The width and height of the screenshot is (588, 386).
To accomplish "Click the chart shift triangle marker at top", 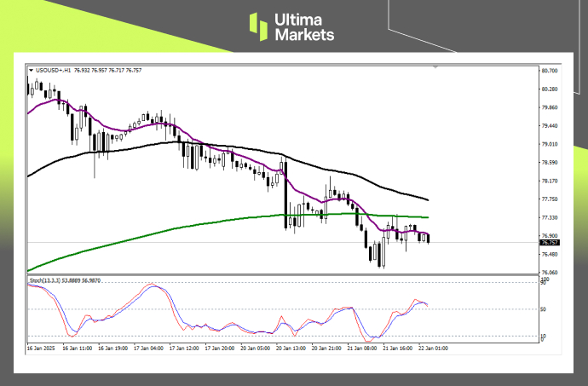I will [x=436, y=65].
